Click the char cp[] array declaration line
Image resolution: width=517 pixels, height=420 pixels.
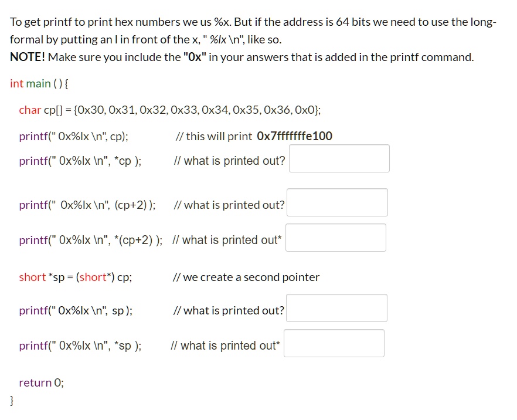169,110
